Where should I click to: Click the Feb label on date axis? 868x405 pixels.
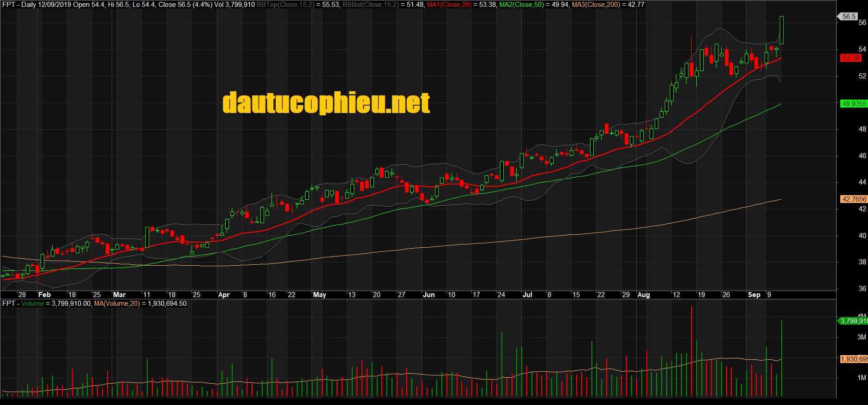pos(44,295)
